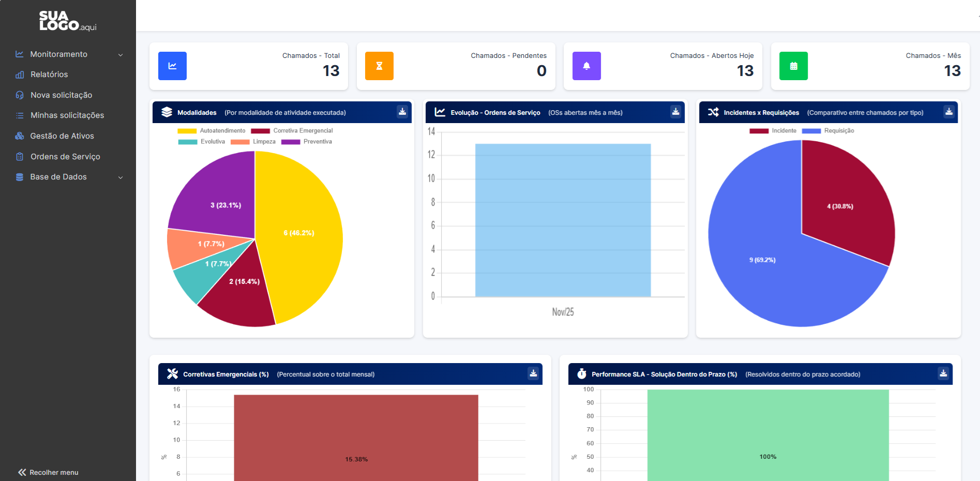The width and height of the screenshot is (980, 481).
Task: Open Nova solicitação link
Action: coord(61,95)
